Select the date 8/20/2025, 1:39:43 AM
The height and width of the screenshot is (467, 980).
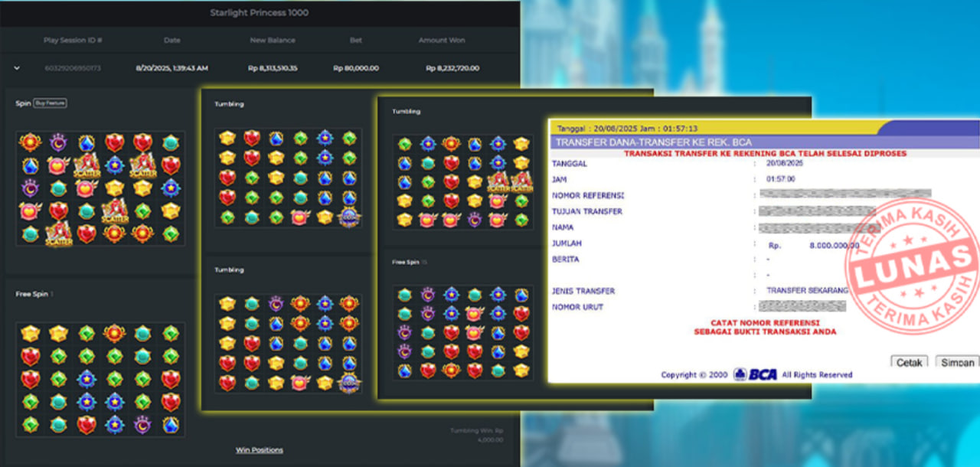(x=172, y=68)
